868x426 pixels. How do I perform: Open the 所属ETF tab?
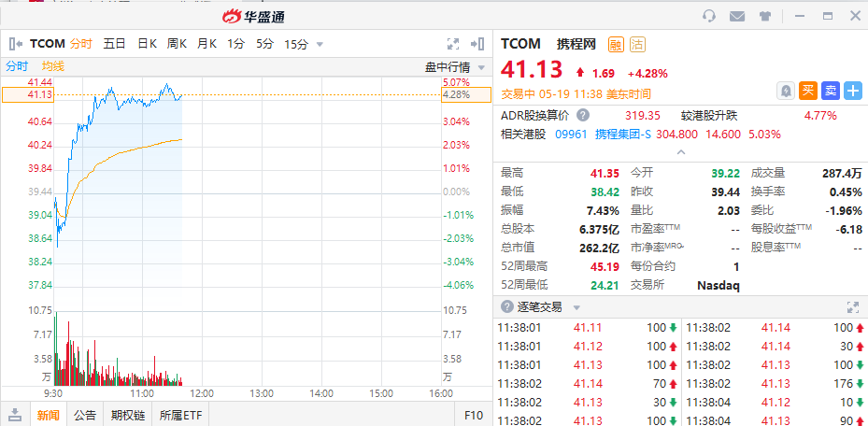(180, 415)
